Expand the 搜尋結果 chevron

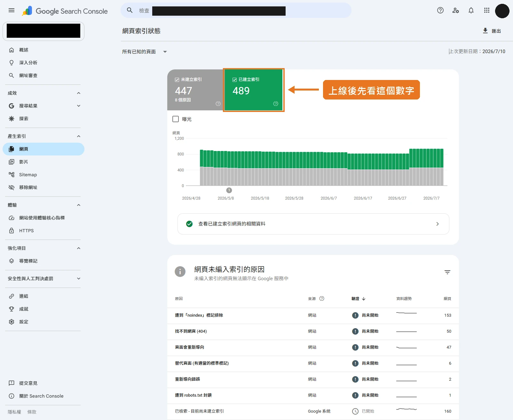[x=79, y=106]
